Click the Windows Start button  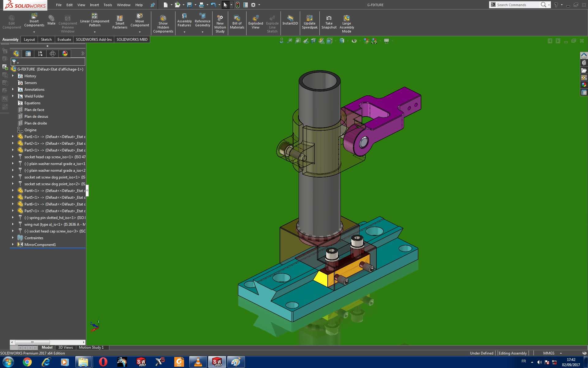8,362
